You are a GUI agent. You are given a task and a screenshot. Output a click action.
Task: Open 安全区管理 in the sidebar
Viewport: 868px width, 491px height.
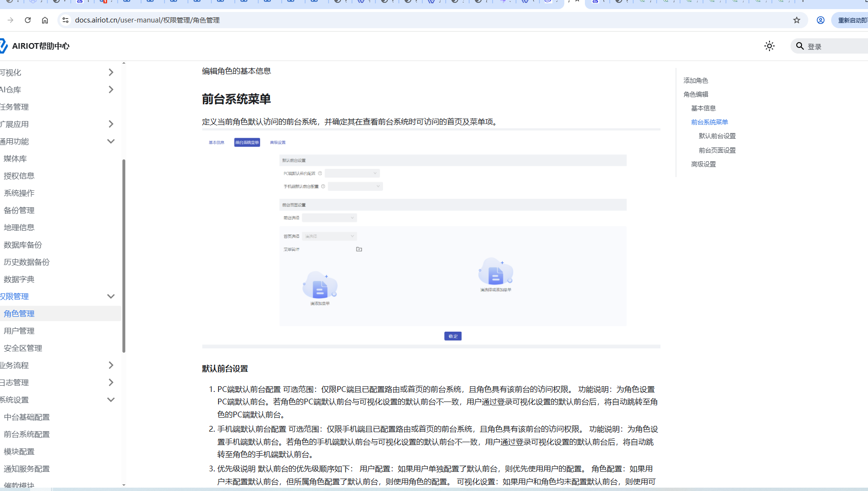point(23,348)
